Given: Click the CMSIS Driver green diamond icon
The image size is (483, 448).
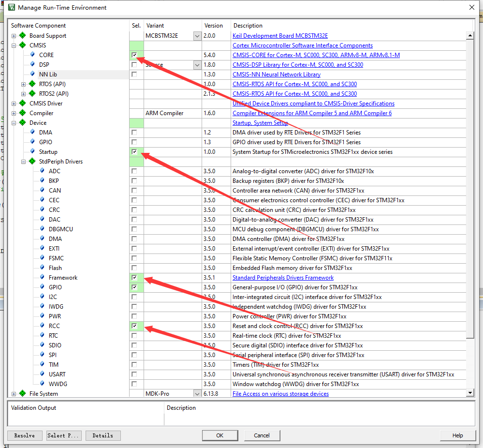Looking at the screenshot, I should [23, 103].
